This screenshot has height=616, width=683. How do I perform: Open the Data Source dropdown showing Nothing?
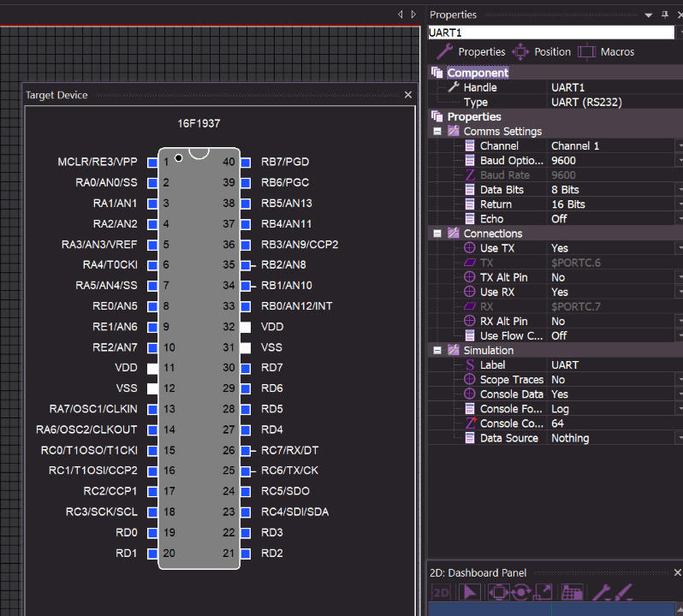680,438
